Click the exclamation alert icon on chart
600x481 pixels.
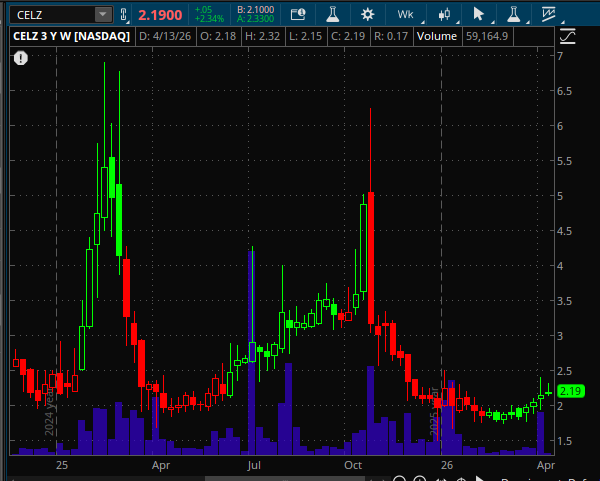[x=21, y=58]
